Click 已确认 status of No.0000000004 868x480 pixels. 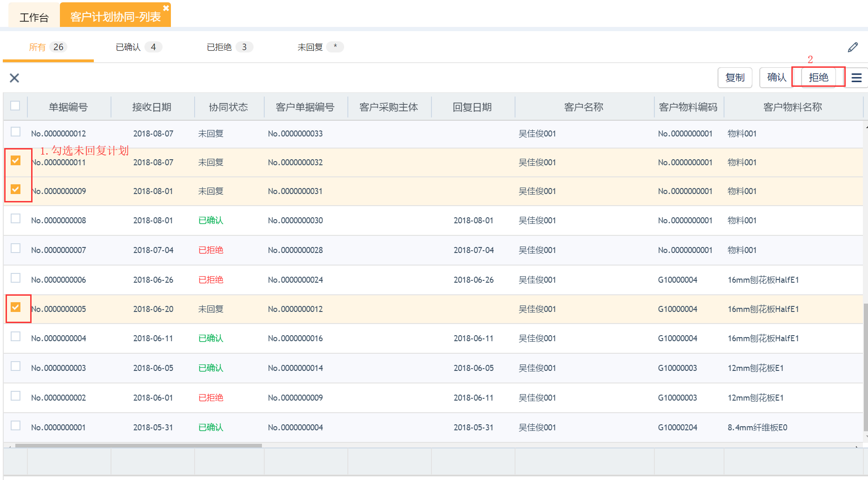[211, 338]
